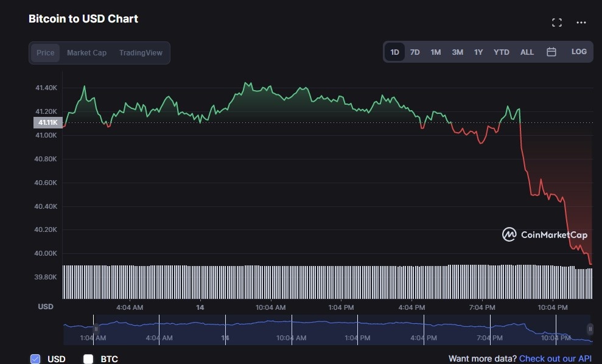This screenshot has width=602, height=364.
Task: Enable the BTC currency checkbox
Action: pyautogui.click(x=88, y=359)
